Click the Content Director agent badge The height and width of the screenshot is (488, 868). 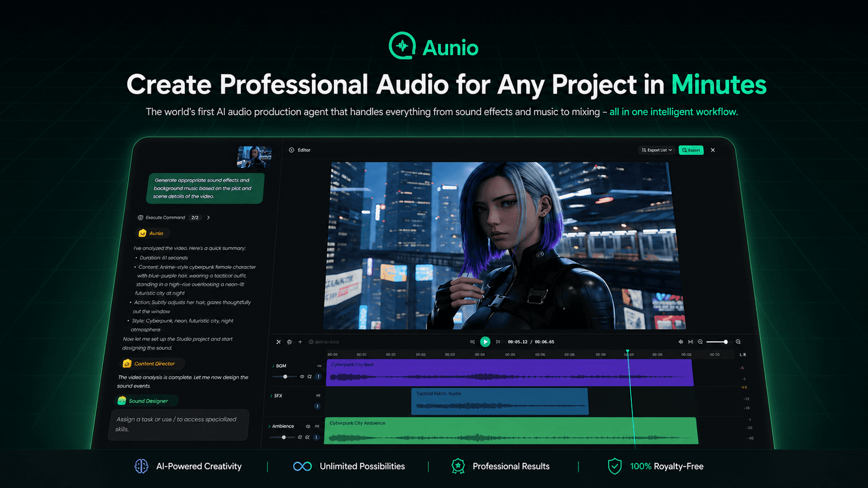[x=152, y=364]
